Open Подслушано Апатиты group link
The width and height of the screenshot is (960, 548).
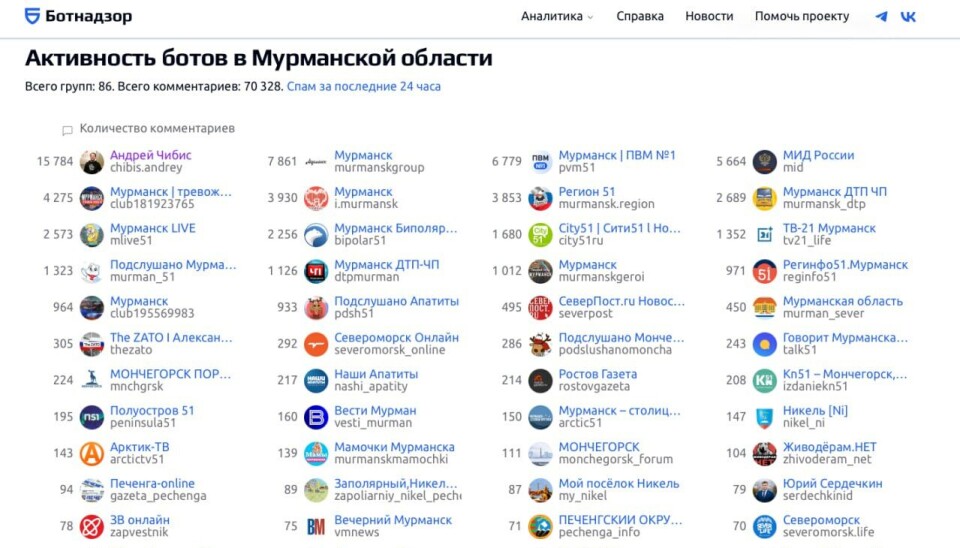[x=396, y=301]
